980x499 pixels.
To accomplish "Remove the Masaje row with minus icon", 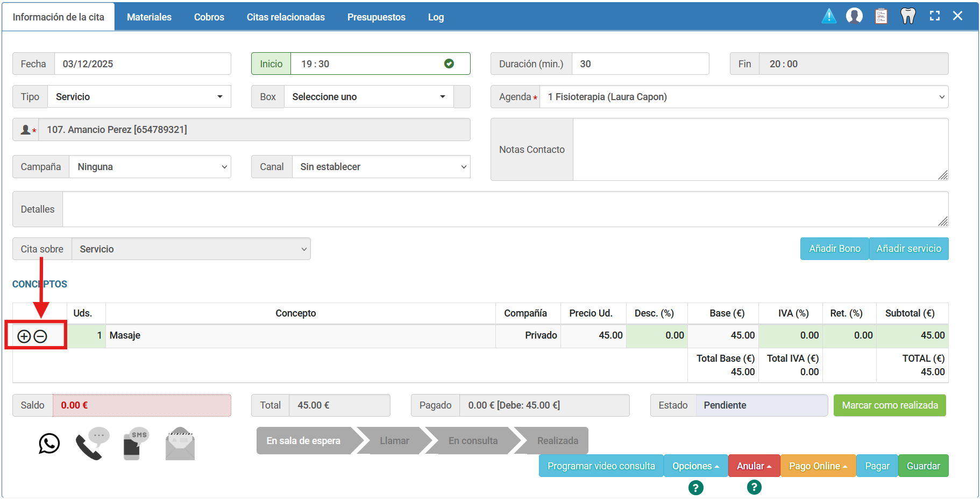I will 40,336.
